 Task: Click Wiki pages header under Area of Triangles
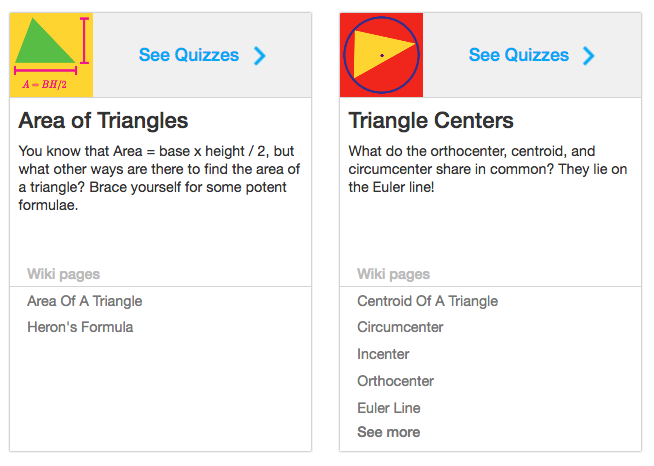click(63, 274)
